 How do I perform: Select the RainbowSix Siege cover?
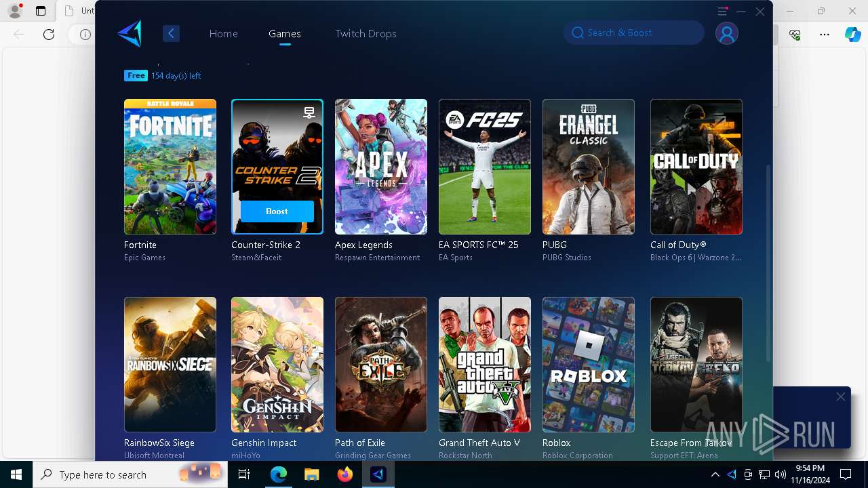pos(170,365)
